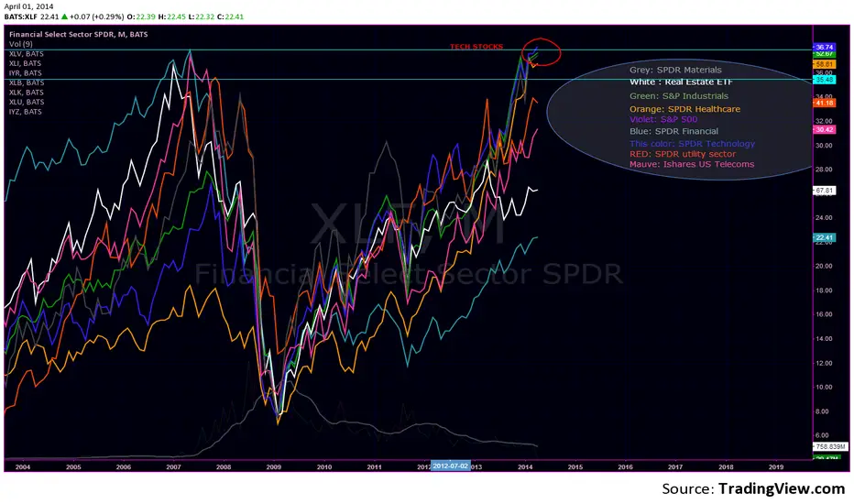
Task: Click the 67.81 white price label
Action: pos(825,191)
